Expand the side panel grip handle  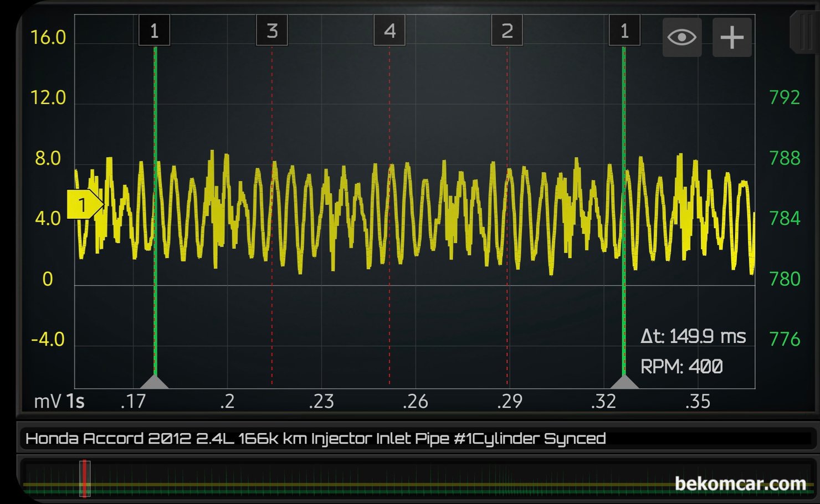pos(804,33)
